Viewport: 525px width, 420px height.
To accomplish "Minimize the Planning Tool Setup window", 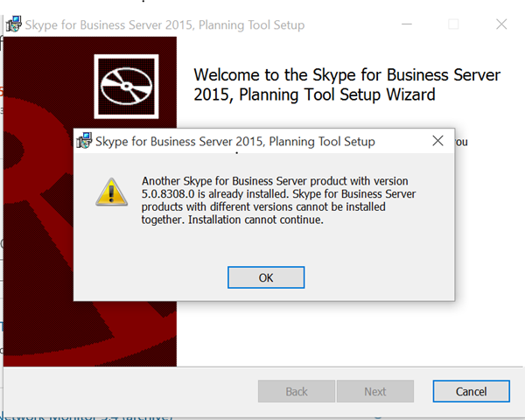I will (407, 24).
